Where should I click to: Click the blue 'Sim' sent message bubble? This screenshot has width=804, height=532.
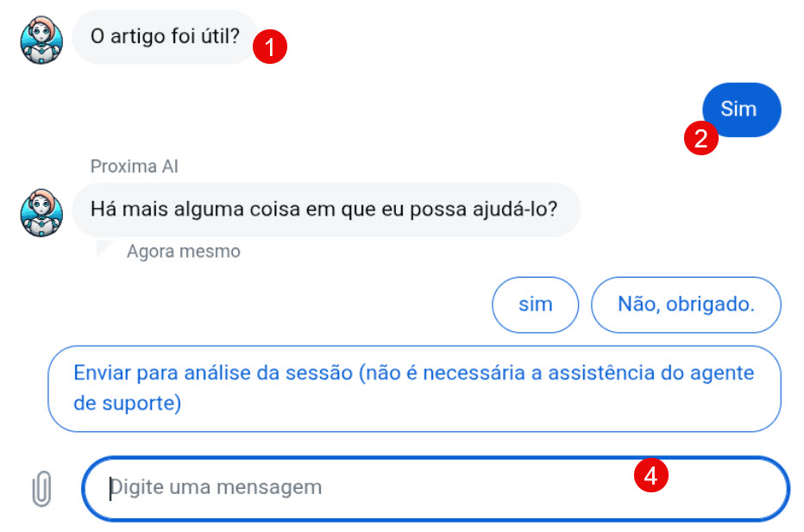click(742, 110)
